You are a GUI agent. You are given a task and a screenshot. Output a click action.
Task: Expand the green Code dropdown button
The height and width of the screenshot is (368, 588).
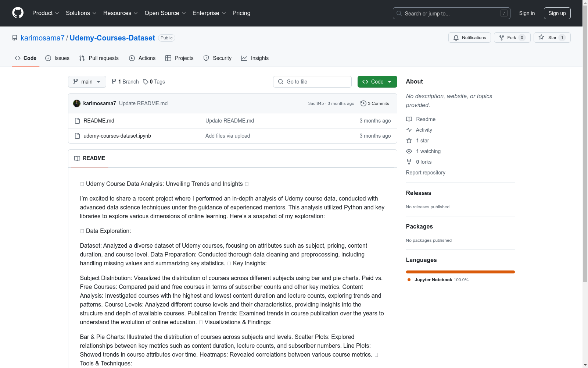point(377,82)
